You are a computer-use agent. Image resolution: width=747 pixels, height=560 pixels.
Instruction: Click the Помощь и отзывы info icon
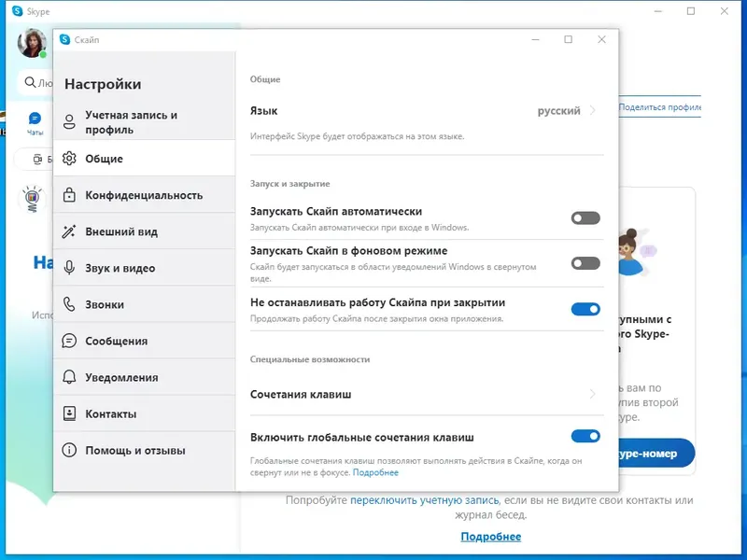click(71, 450)
